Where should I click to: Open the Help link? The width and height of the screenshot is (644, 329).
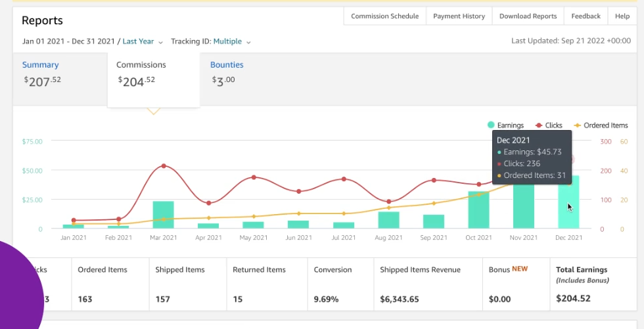622,16
